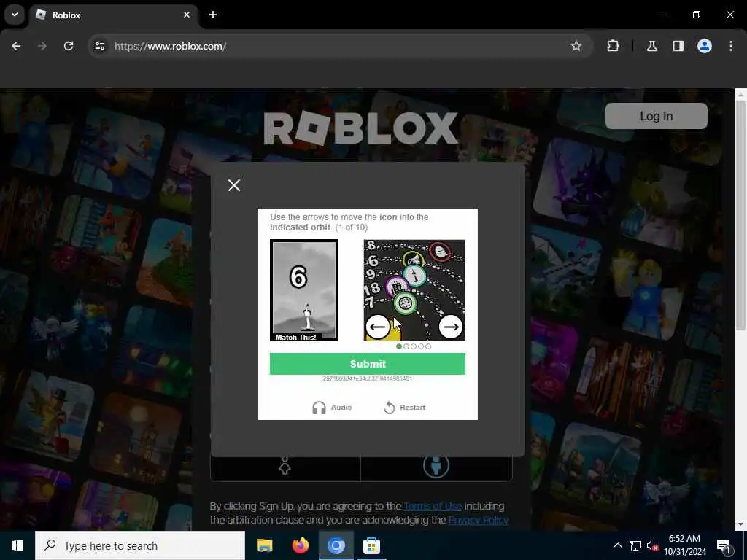Bookmark this page with the star
This screenshot has height=560, width=747.
[576, 46]
